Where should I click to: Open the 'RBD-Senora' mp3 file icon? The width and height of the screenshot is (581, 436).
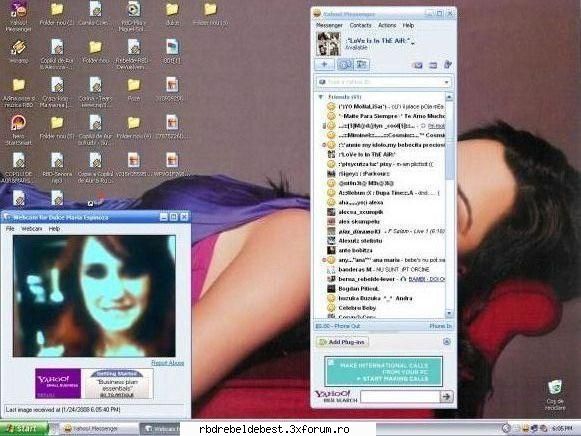pos(57,168)
